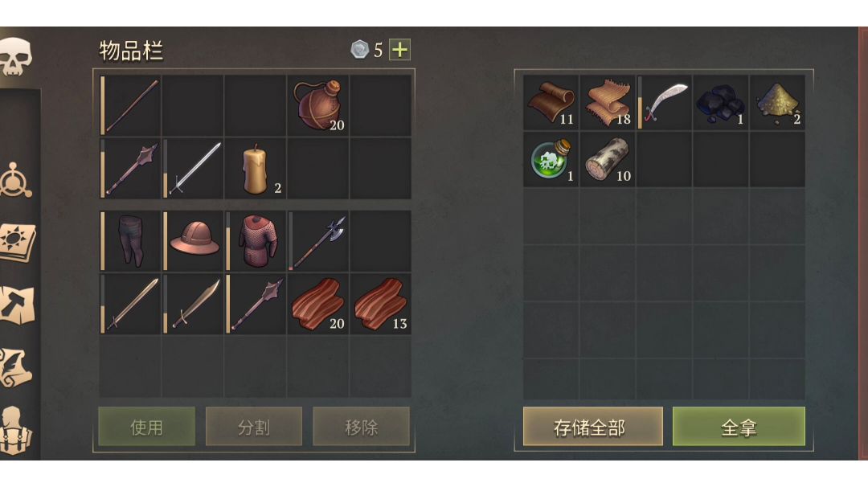Click the 分割 (Split) button
Viewport: 868px width, 487px height.
pyautogui.click(x=254, y=427)
